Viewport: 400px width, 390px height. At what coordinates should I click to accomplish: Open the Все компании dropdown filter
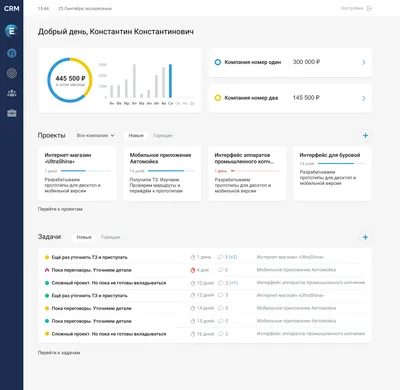(95, 135)
